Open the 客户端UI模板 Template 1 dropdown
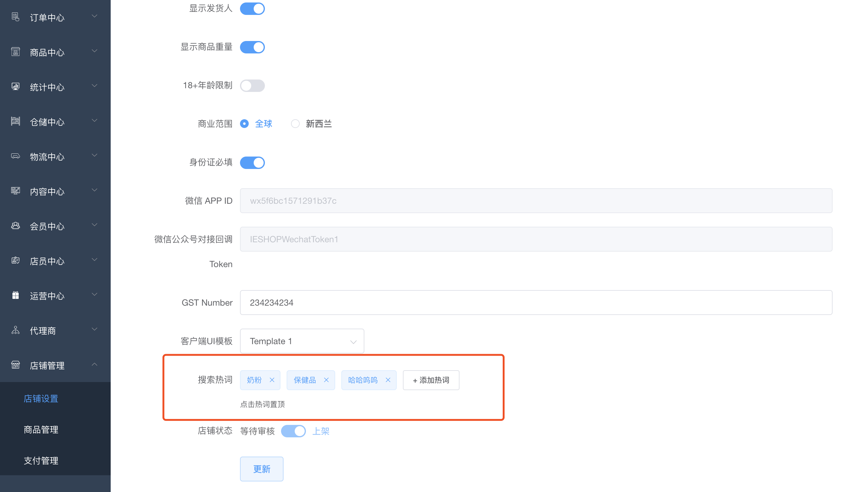This screenshot has height=492, width=868. [x=302, y=341]
